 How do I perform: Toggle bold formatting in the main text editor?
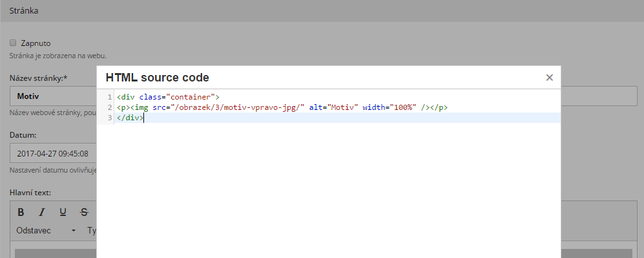pos(21,212)
